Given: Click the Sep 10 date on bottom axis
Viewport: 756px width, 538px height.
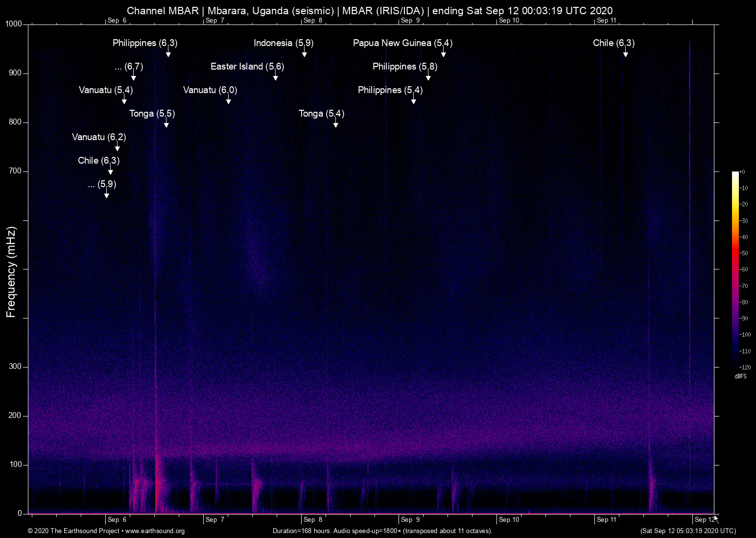Looking at the screenshot, I should tap(509, 520).
